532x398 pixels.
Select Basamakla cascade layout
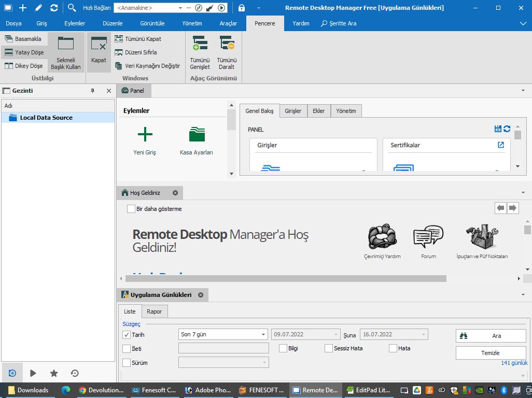(23, 39)
